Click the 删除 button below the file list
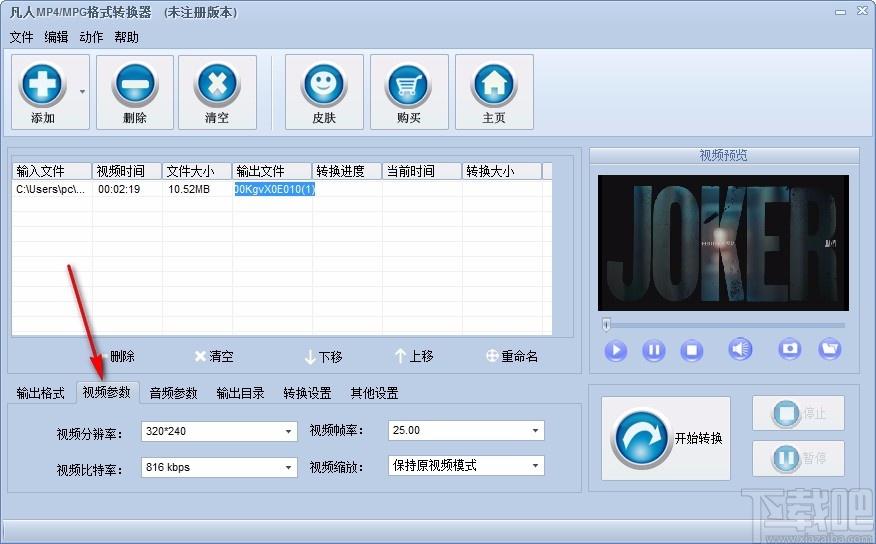 (x=117, y=356)
